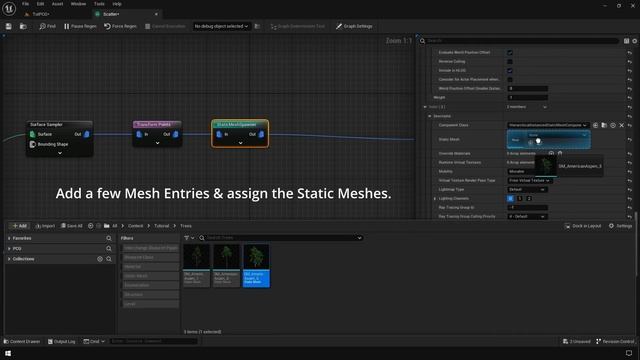
Task: Add a new collection with the plus icon
Action: tap(100, 259)
